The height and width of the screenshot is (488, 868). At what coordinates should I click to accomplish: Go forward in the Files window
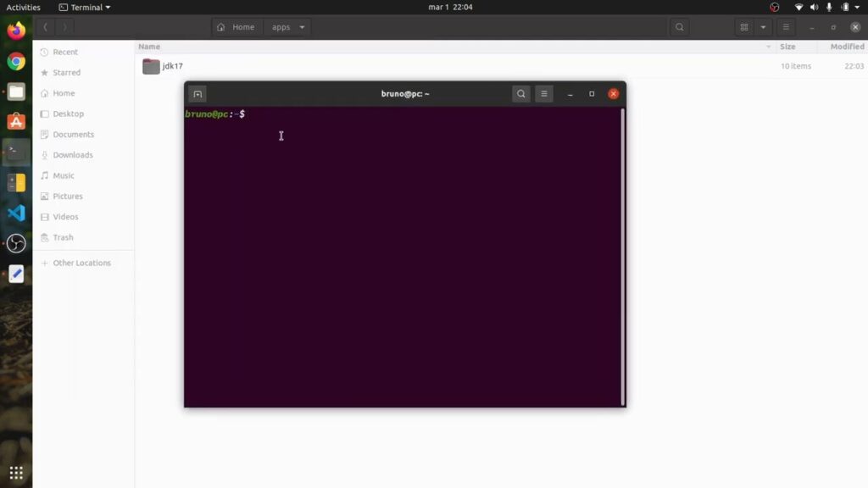[x=64, y=27]
